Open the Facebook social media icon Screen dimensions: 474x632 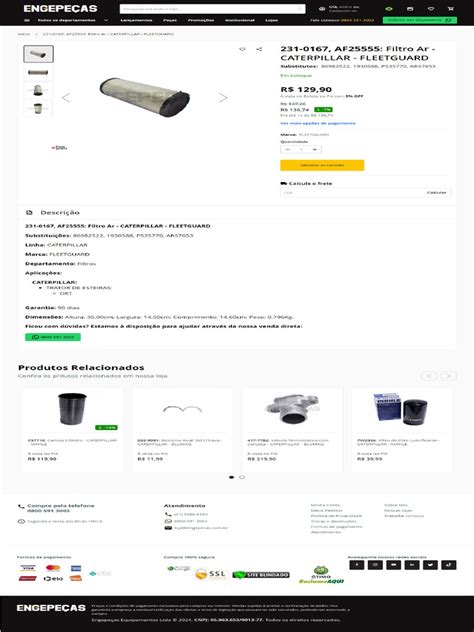pyautogui.click(x=356, y=565)
